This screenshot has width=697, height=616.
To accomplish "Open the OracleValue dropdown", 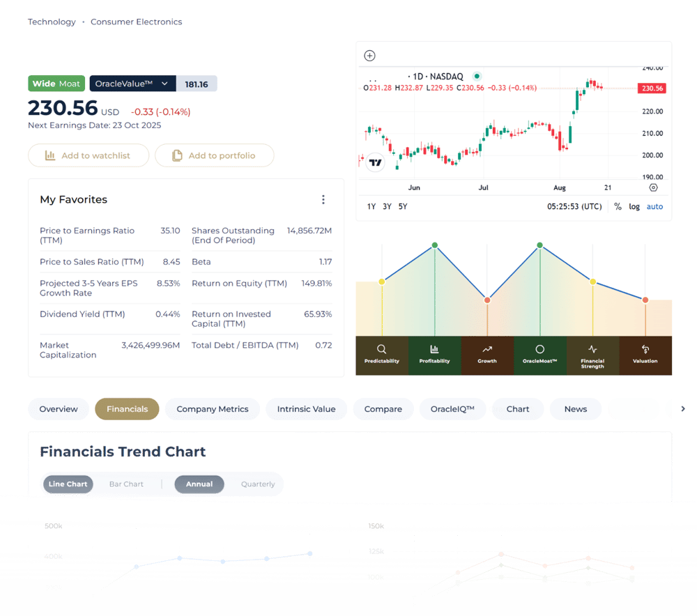I will pos(132,84).
